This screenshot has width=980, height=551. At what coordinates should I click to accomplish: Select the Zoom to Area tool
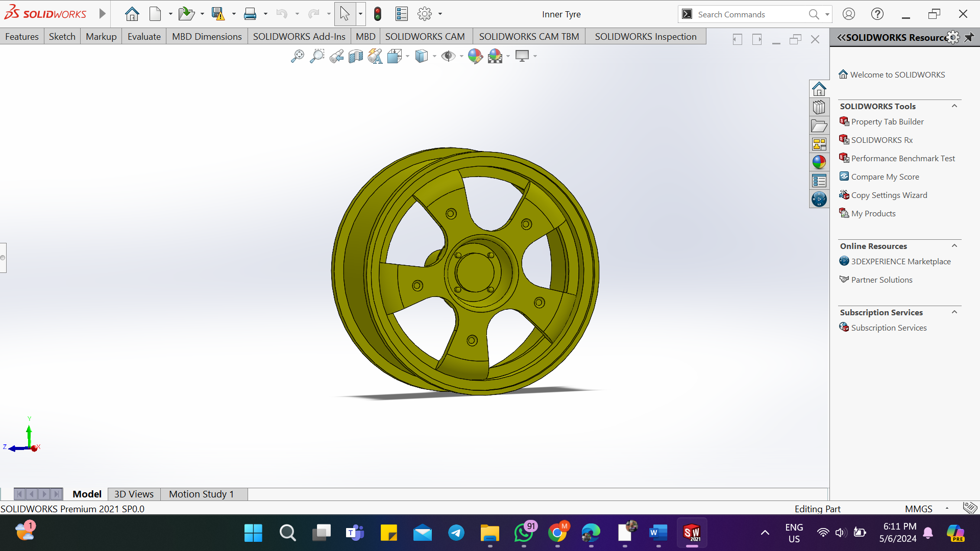317,56
